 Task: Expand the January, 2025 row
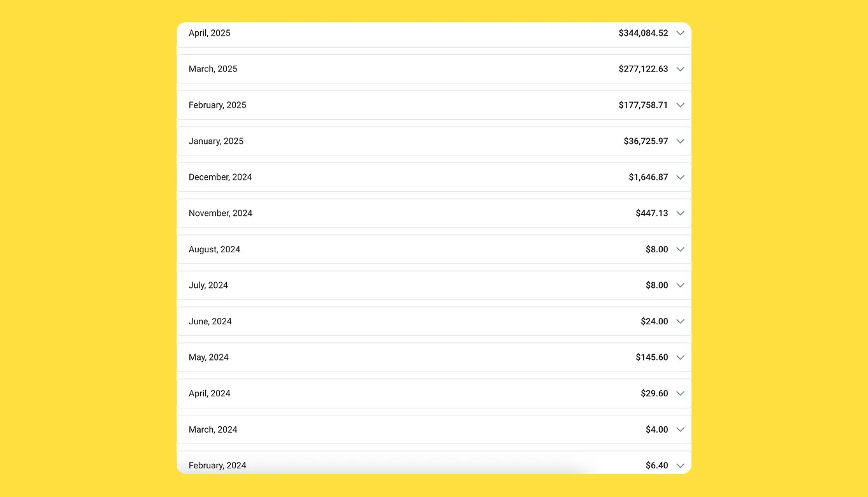[680, 141]
